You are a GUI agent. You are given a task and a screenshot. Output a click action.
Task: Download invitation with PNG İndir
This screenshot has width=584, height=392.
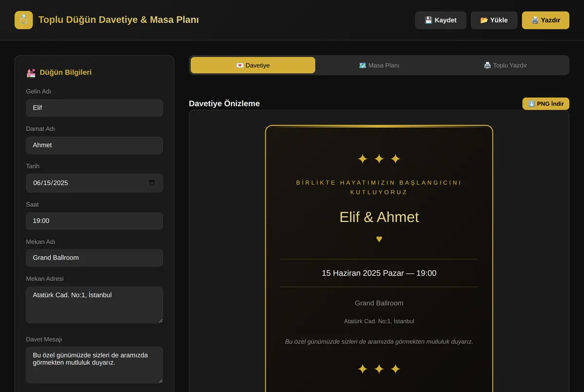[x=546, y=104]
